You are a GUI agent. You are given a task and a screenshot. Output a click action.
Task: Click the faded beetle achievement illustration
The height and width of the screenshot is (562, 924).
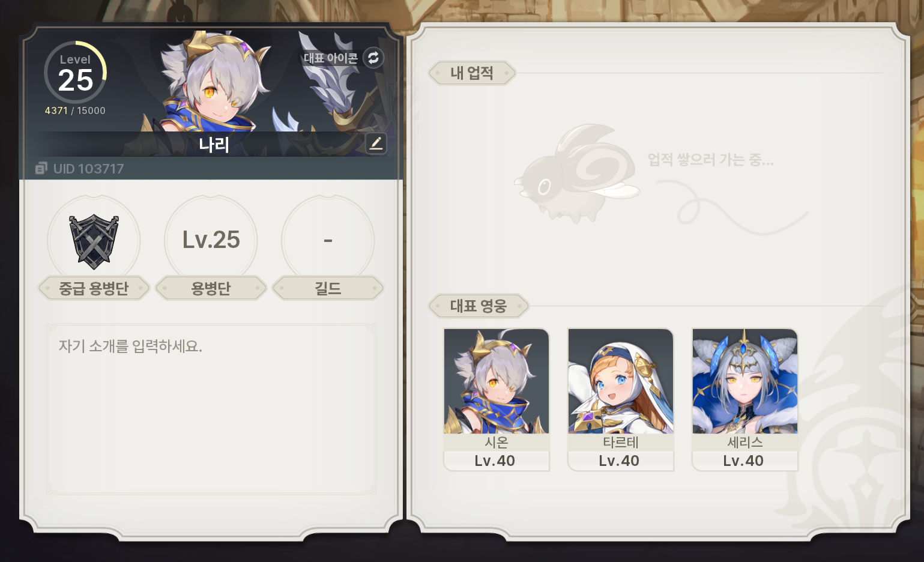click(x=578, y=172)
